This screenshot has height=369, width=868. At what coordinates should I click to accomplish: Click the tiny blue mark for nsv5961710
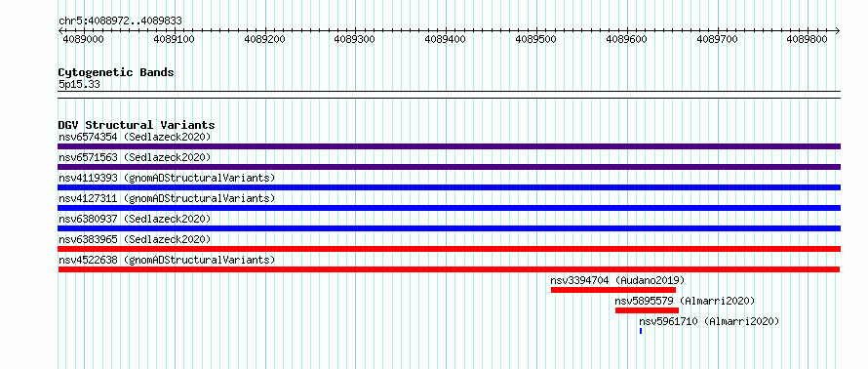pyautogui.click(x=641, y=331)
